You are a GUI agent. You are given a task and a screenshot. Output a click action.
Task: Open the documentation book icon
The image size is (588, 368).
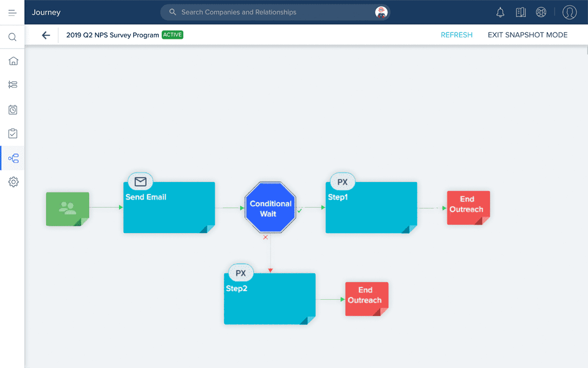tap(521, 13)
